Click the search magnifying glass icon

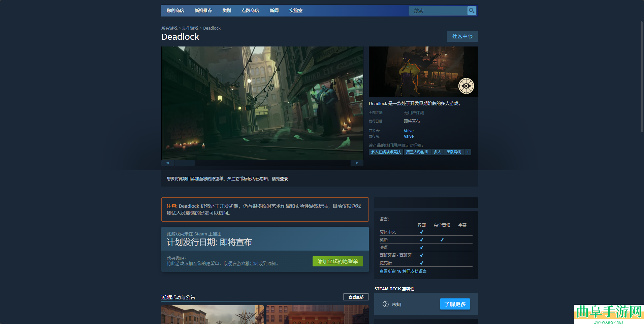pyautogui.click(x=472, y=10)
